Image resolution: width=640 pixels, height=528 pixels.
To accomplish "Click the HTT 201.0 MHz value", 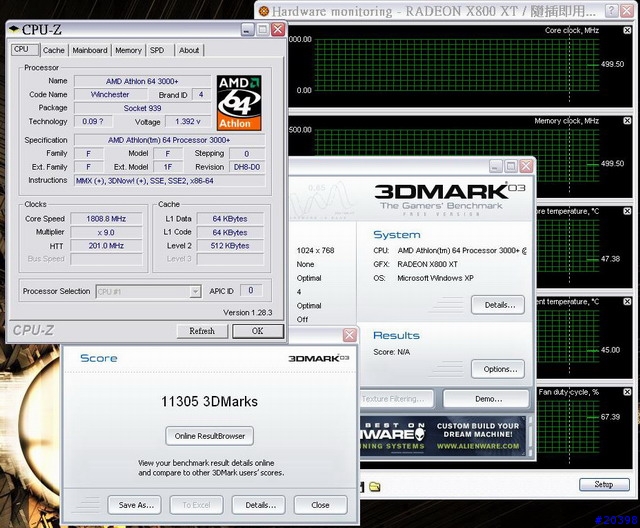I will [106, 246].
